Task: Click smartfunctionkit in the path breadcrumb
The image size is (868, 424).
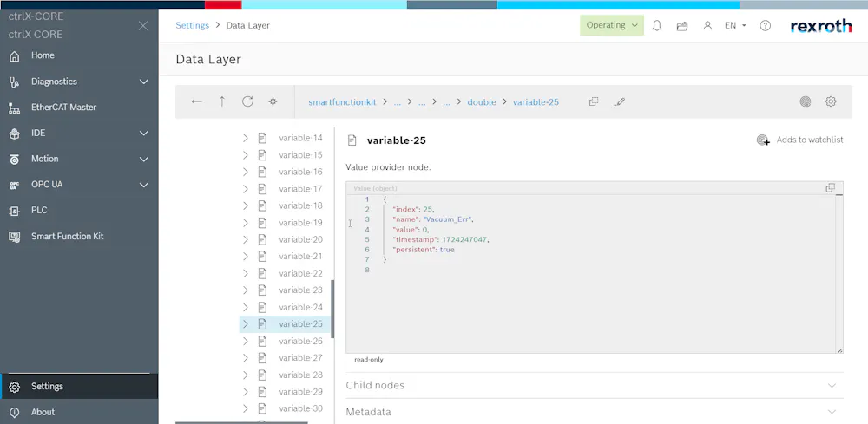Action: pos(342,102)
